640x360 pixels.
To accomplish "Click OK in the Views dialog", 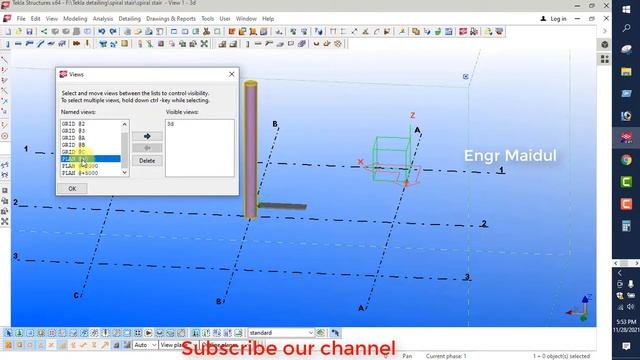I will [72, 189].
